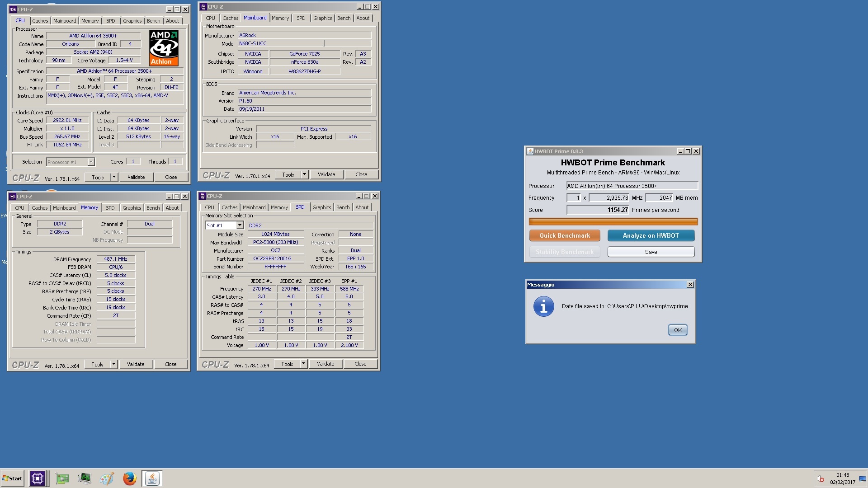Click the N68C-S UCC model value
Screen dimensions: 868x488
click(x=280, y=43)
